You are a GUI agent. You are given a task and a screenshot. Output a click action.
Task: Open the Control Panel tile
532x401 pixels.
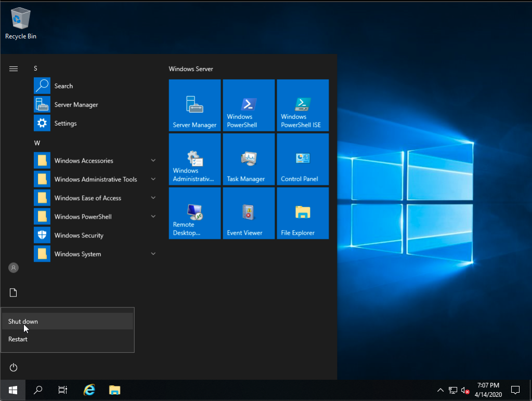(303, 159)
